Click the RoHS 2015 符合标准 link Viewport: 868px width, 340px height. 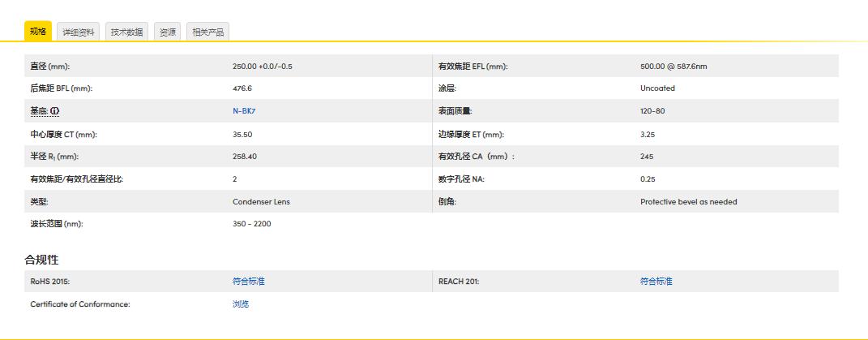point(249,282)
